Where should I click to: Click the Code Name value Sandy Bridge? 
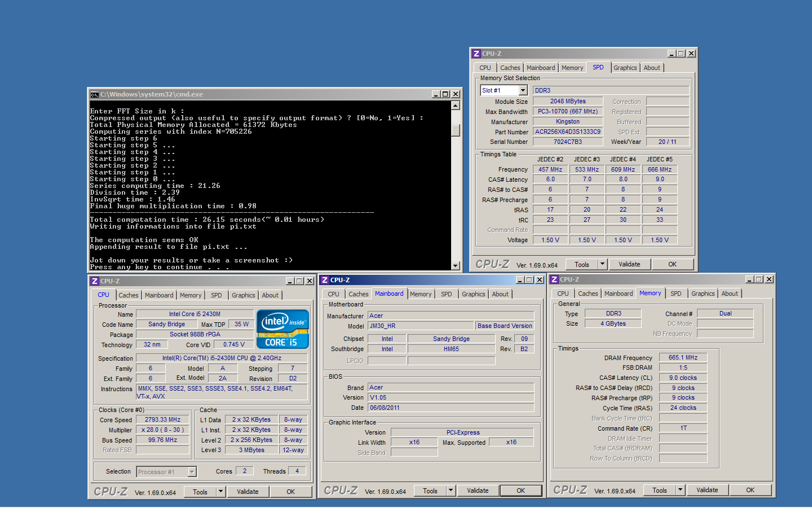click(166, 324)
